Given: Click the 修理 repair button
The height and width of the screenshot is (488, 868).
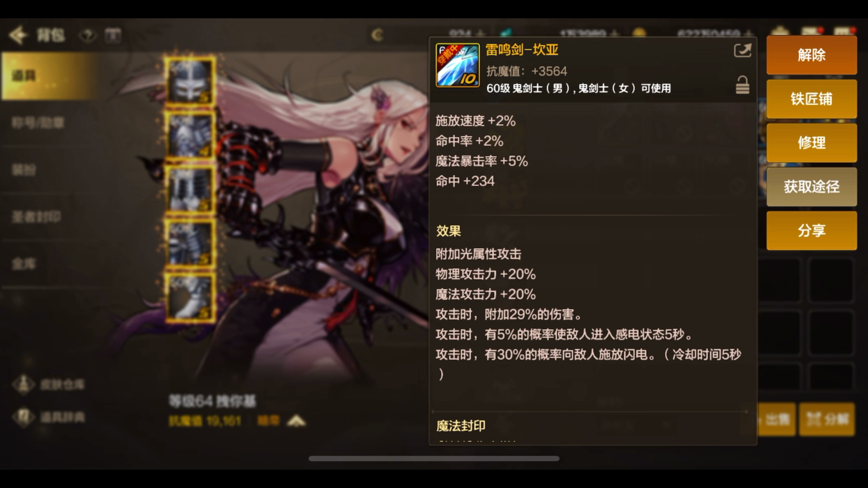Looking at the screenshot, I should pyautogui.click(x=811, y=143).
